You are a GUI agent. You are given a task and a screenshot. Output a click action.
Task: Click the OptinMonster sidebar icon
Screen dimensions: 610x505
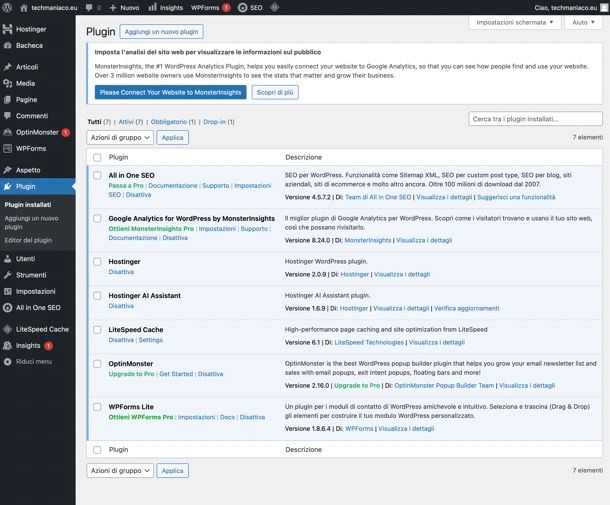(x=7, y=132)
